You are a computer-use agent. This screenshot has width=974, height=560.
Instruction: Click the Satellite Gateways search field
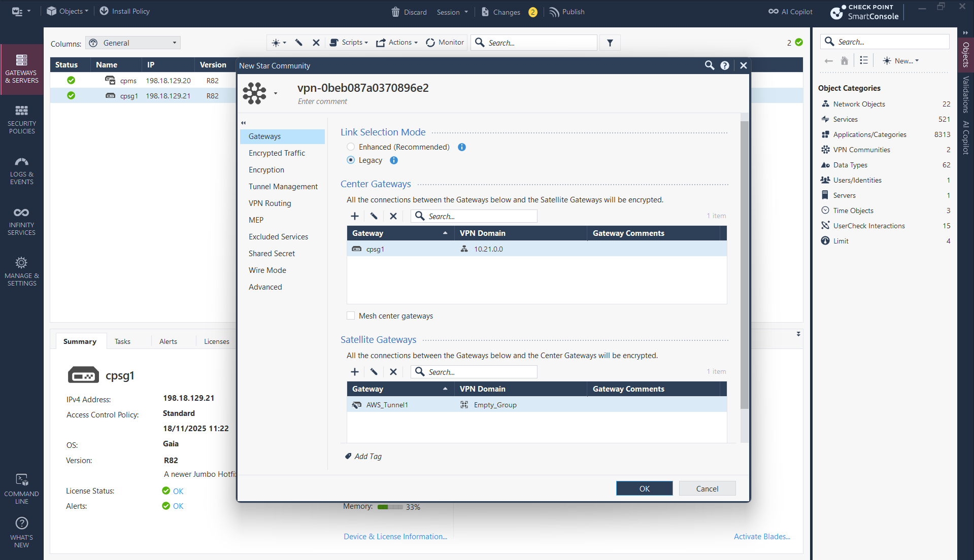click(480, 372)
